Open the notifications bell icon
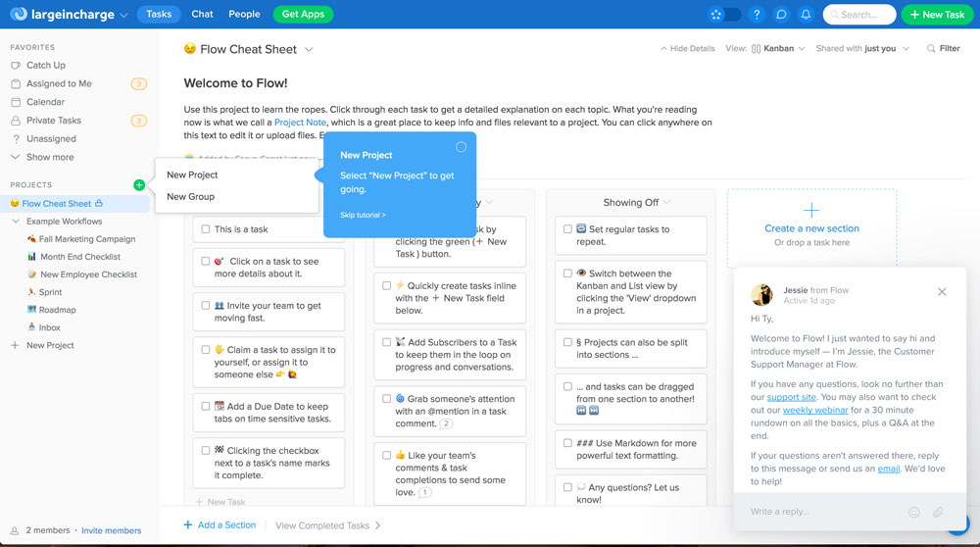The height and width of the screenshot is (547, 980). [807, 15]
